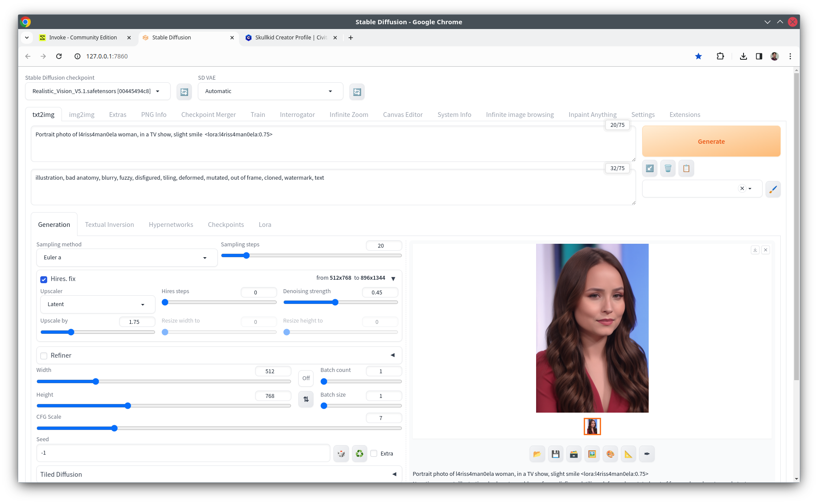Screen dimensions: 818x504
Task: Save image as zip archive icon
Action: click(x=574, y=454)
